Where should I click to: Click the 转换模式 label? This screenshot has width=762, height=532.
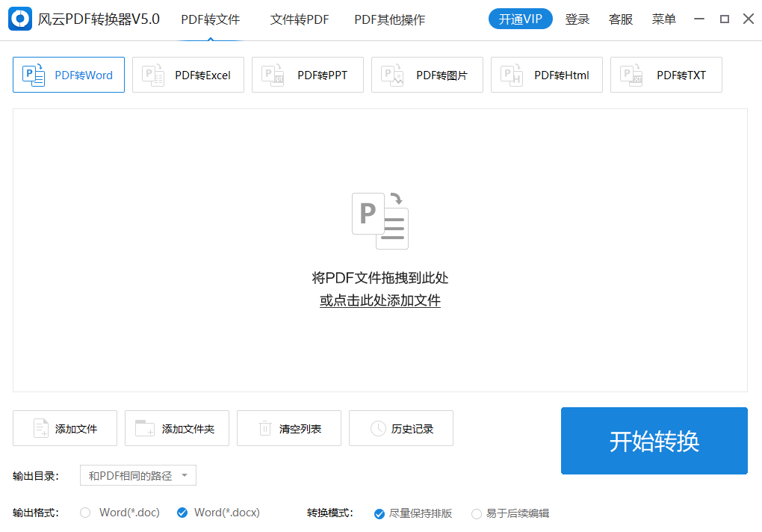pyautogui.click(x=330, y=513)
